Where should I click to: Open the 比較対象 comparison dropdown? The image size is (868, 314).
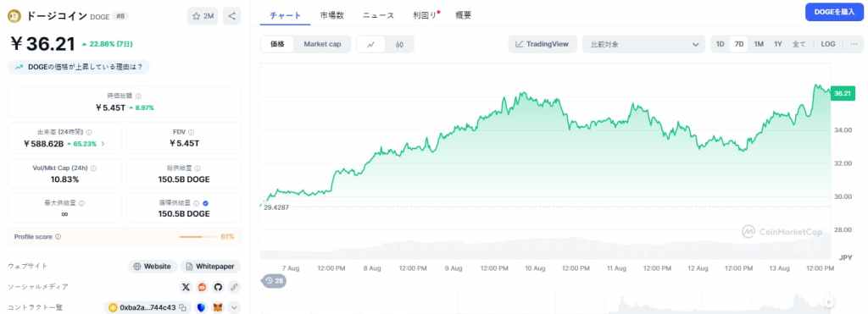(643, 44)
